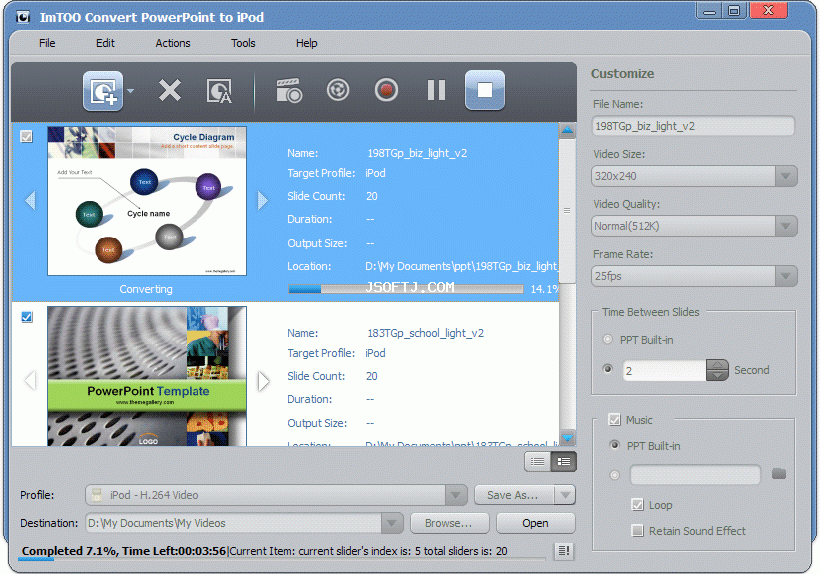
Task: Click the Add PowerPoint file icon
Action: [x=103, y=91]
